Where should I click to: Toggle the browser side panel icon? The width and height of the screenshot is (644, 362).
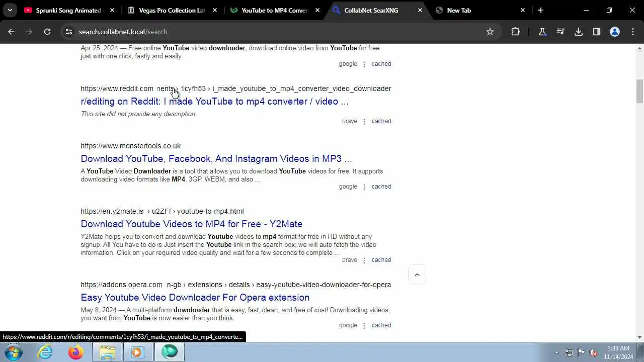tap(597, 32)
